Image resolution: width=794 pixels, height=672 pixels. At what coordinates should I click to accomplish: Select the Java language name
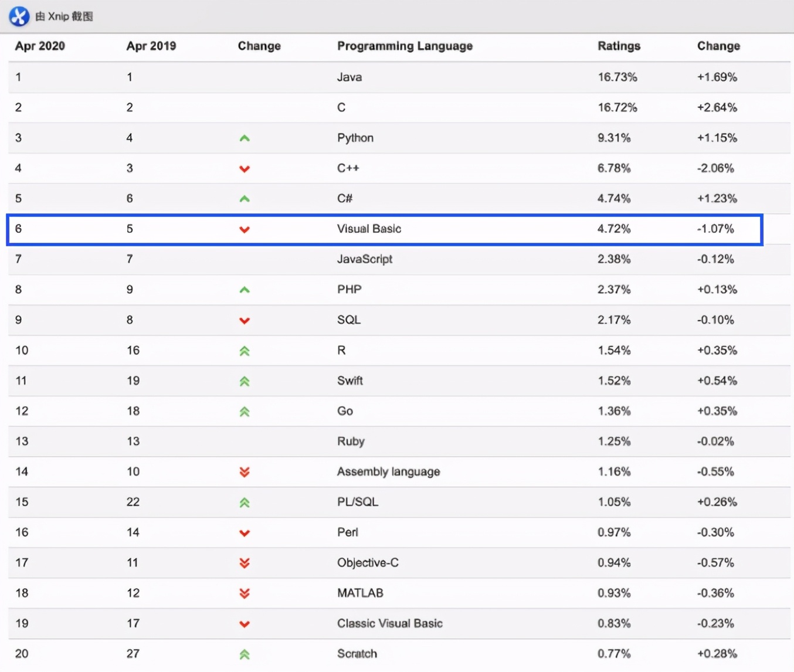350,77
